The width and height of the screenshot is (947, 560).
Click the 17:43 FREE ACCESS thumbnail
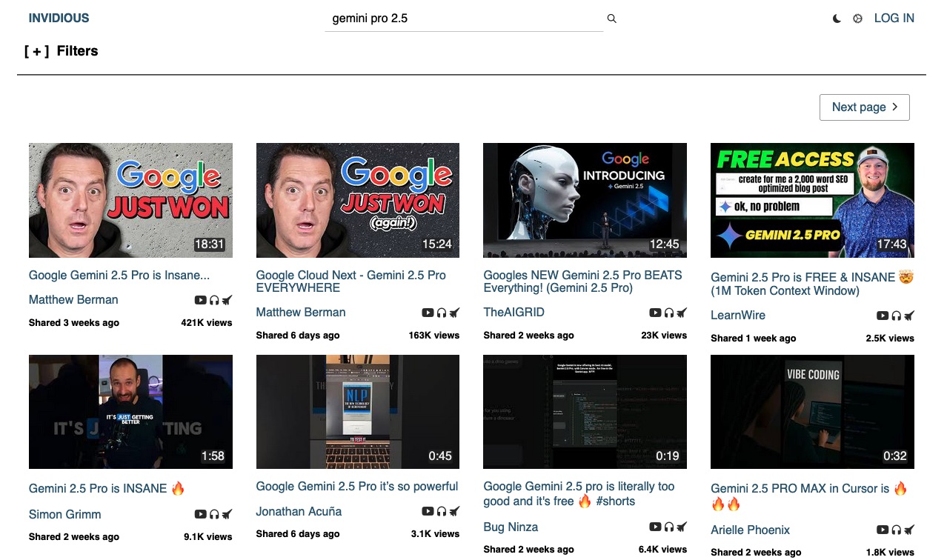pos(812,201)
